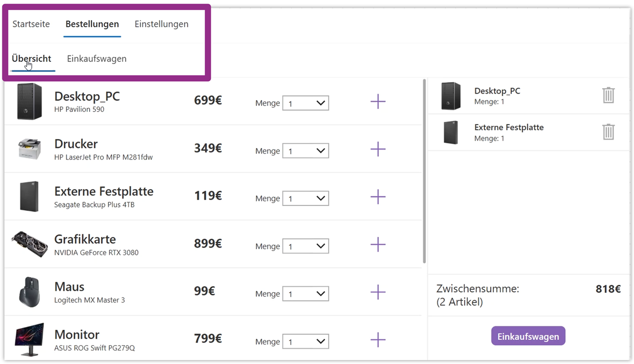Switch to the Startseite tab
This screenshot has width=634, height=364.
(x=31, y=24)
